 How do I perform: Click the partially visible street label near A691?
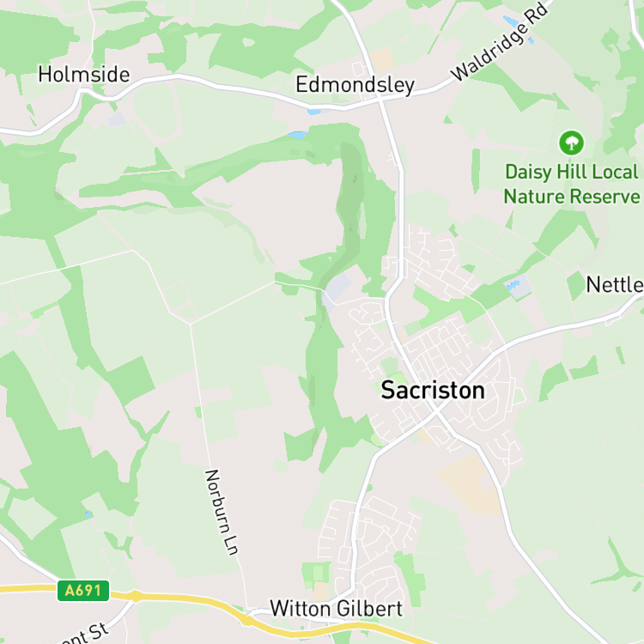click(84, 635)
